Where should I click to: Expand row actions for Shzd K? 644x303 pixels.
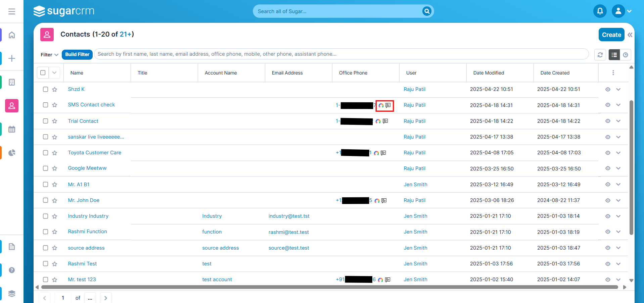tap(618, 90)
